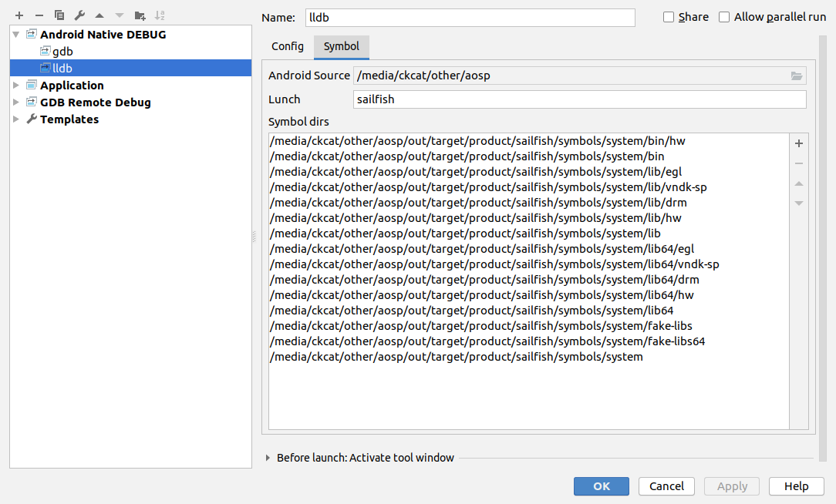Switch to the Config tab
The width and height of the screenshot is (836, 504).
click(x=288, y=46)
